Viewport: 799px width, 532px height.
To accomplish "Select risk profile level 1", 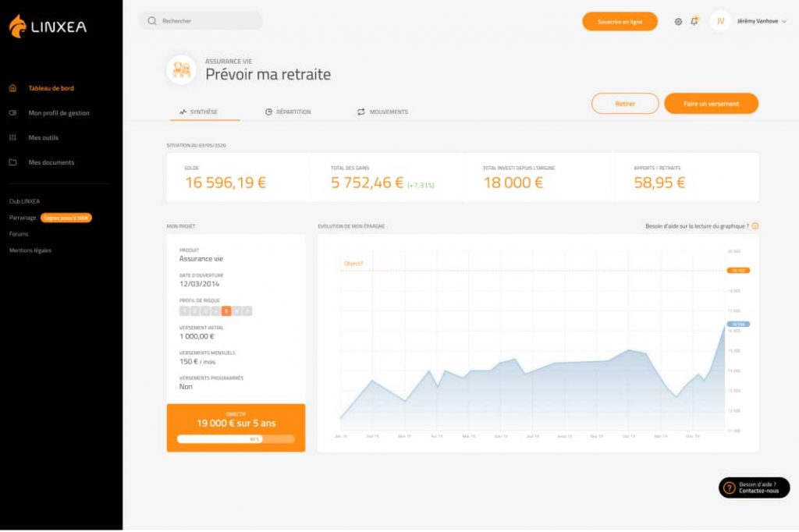I will pyautogui.click(x=185, y=310).
